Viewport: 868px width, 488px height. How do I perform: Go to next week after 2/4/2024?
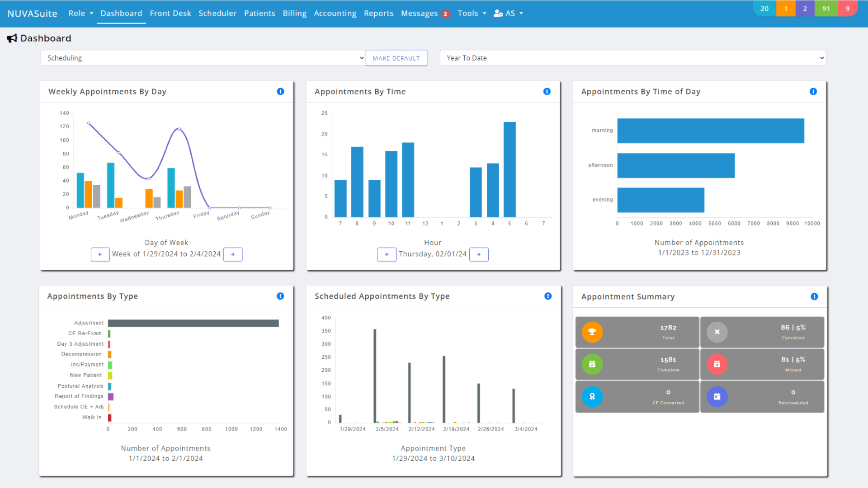click(x=233, y=254)
